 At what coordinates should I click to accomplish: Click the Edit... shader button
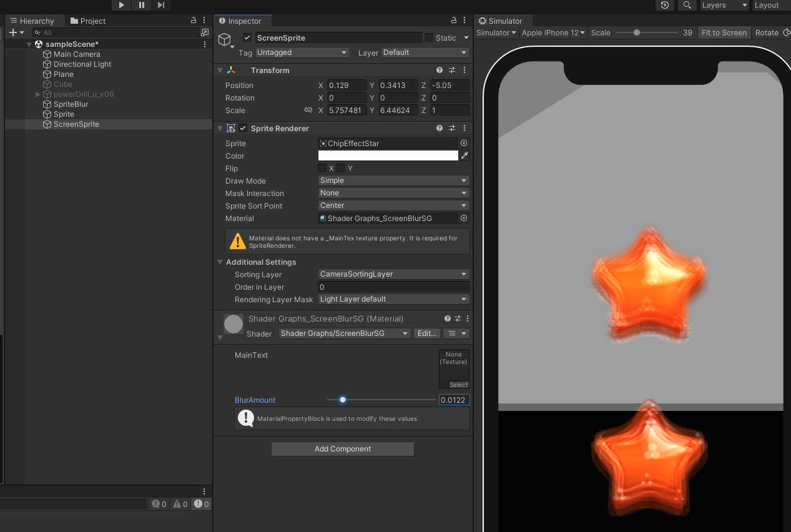click(427, 333)
